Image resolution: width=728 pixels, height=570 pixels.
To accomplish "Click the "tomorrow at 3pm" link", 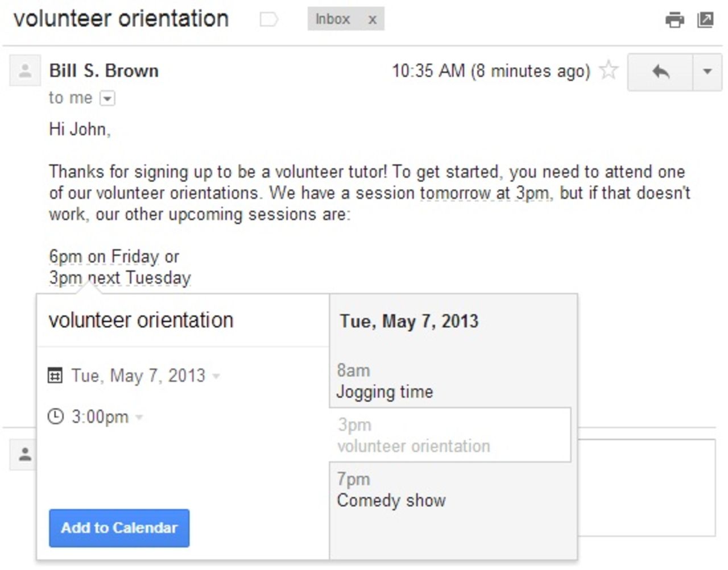I will pyautogui.click(x=483, y=193).
